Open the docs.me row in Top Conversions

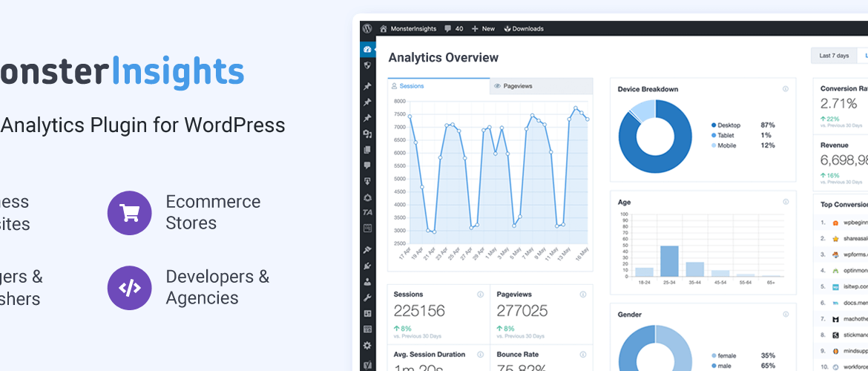(x=842, y=303)
